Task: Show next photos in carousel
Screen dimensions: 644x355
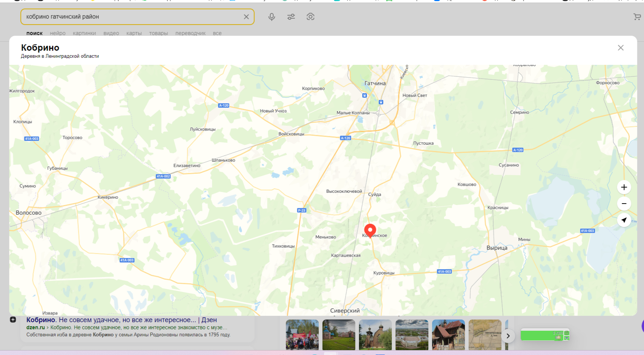Action: click(508, 336)
